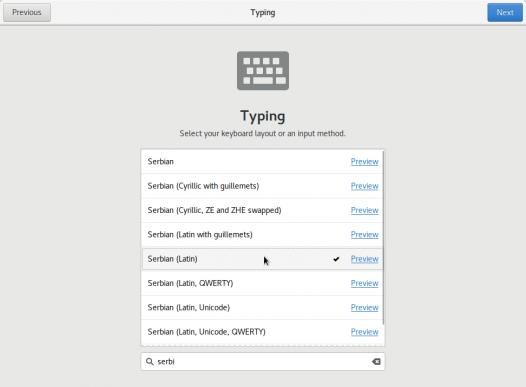This screenshot has height=387, width=526.
Task: Choose Serbian (Latin, QWERTY) layout
Action: point(262,283)
